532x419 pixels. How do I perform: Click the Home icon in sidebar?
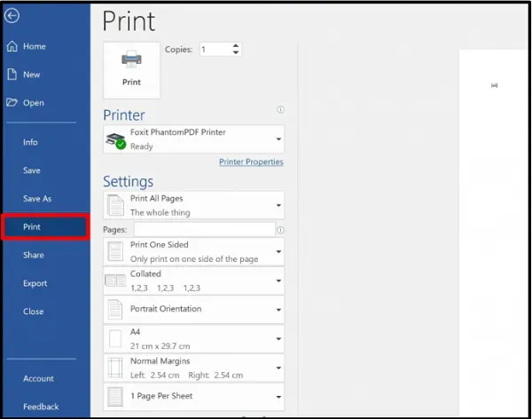tap(12, 46)
